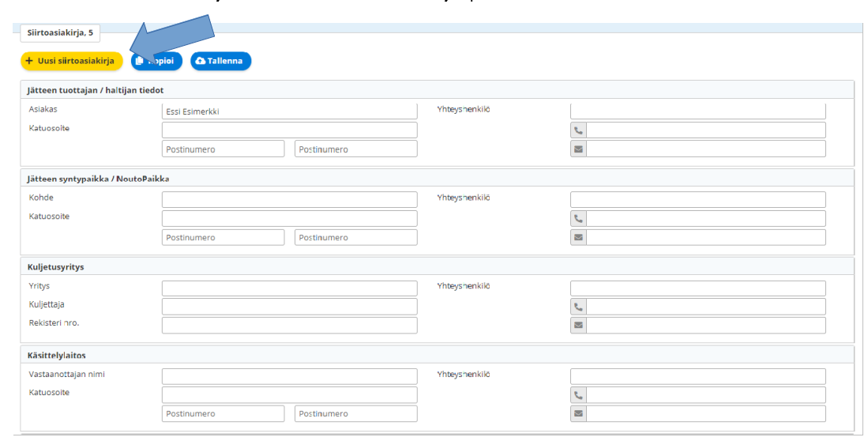Create a new Uusi siirtoasiakirja document
Image resolution: width=868 pixels, height=441 pixels.
click(x=71, y=61)
